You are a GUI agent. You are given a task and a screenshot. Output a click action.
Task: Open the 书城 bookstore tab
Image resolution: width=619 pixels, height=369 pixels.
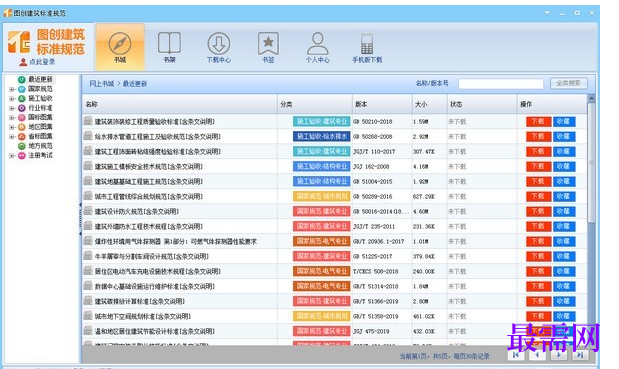click(120, 47)
